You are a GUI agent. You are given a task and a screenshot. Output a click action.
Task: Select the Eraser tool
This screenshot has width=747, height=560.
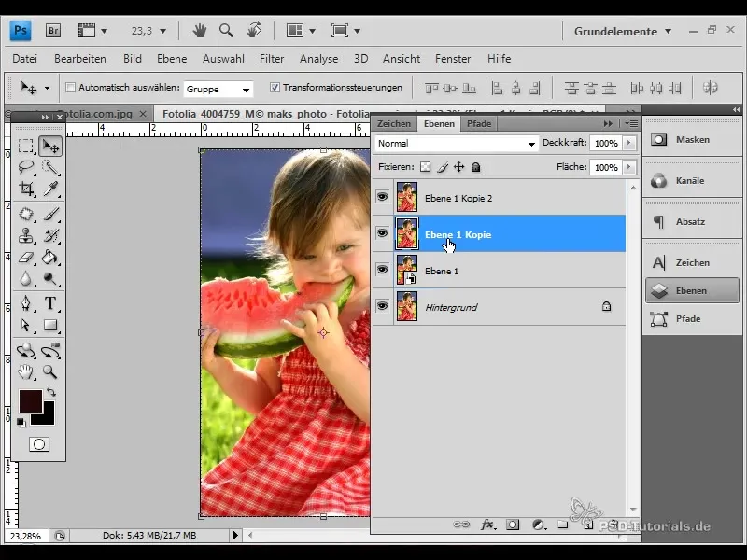(26, 258)
